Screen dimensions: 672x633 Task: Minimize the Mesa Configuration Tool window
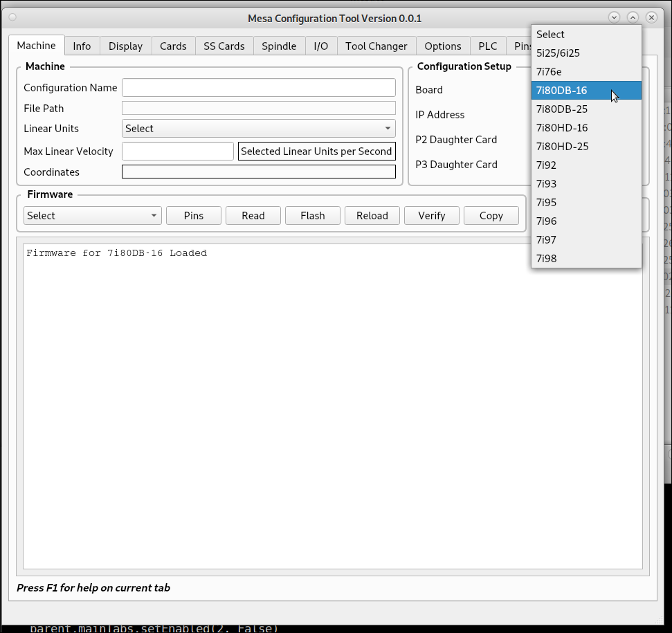[614, 17]
